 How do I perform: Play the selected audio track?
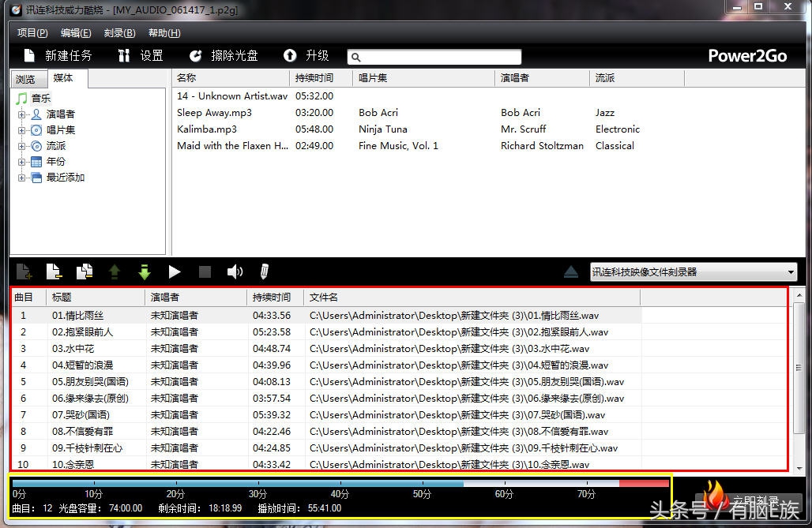point(175,271)
